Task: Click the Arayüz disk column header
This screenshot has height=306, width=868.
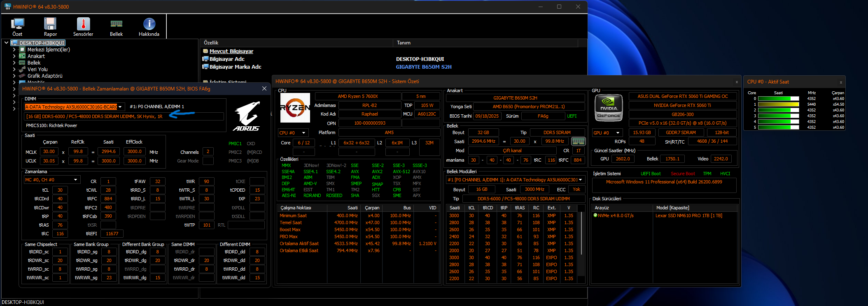Action: 623,208
